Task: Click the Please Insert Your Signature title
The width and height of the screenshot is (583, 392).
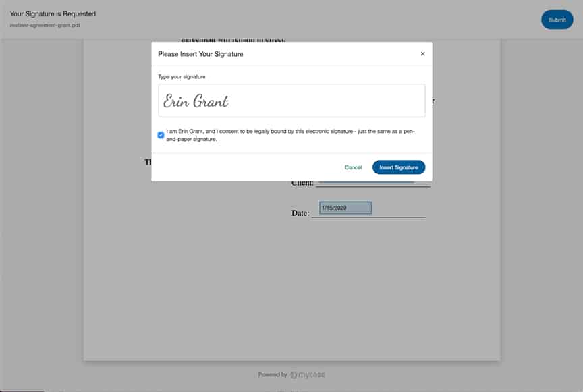Action: (200, 54)
